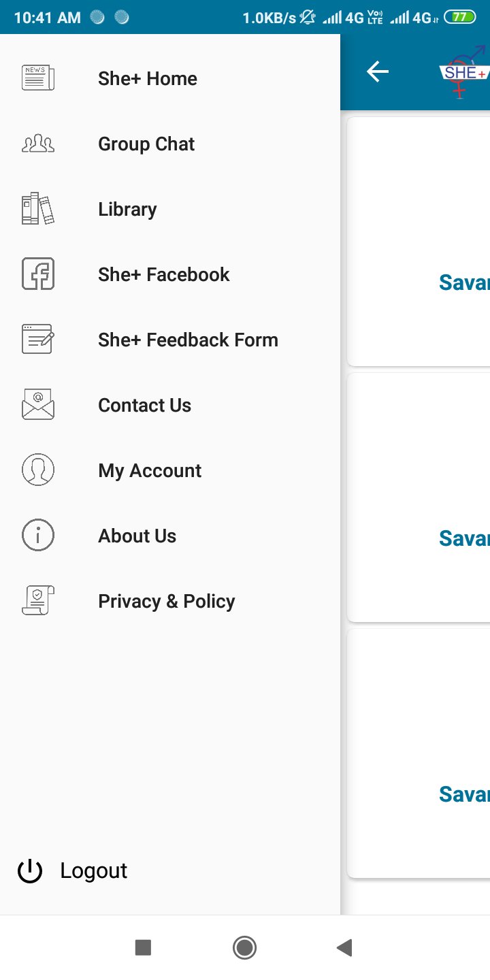Open She+ Feedback Form menu item
The image size is (490, 980).
point(170,340)
